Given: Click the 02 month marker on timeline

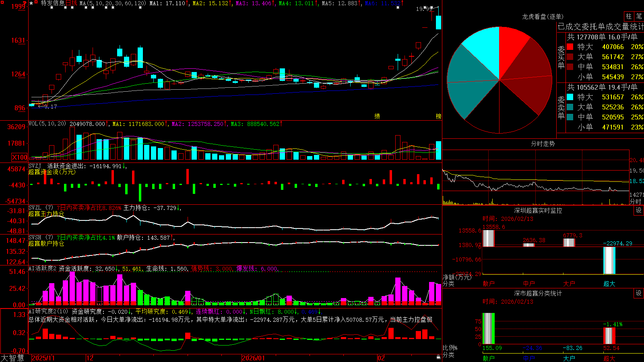Looking at the screenshot, I should [381, 358].
